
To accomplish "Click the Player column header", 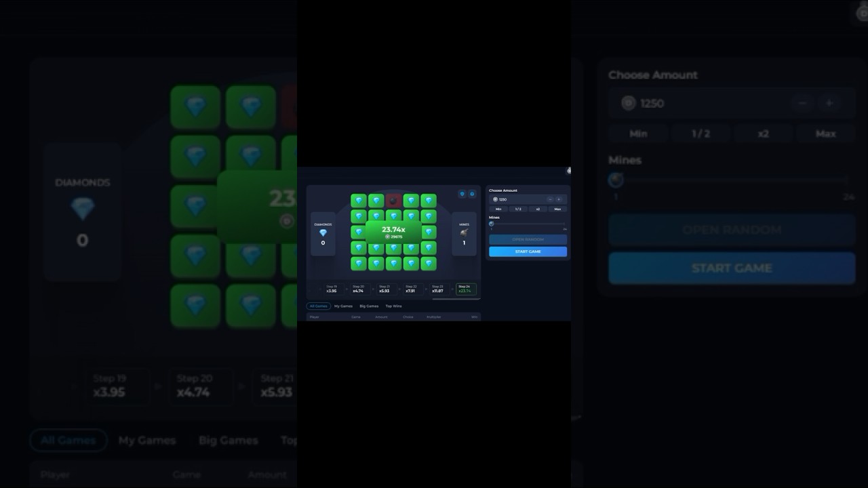I will click(x=315, y=317).
